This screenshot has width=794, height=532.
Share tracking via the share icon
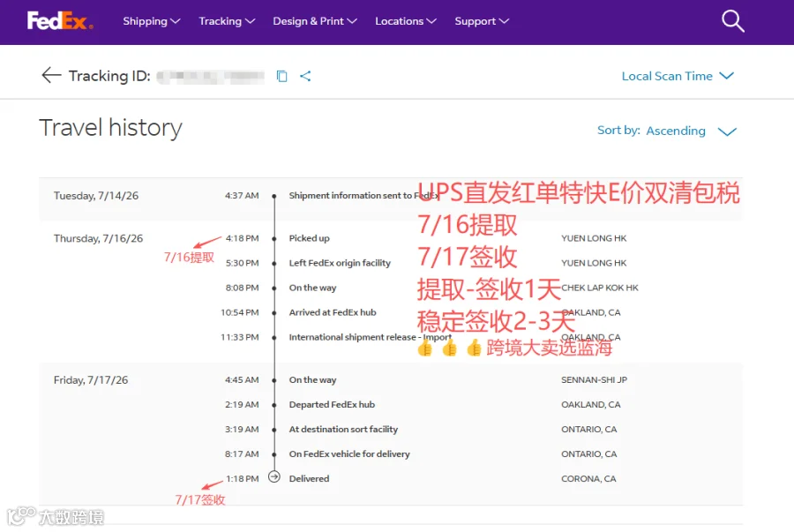tap(305, 76)
